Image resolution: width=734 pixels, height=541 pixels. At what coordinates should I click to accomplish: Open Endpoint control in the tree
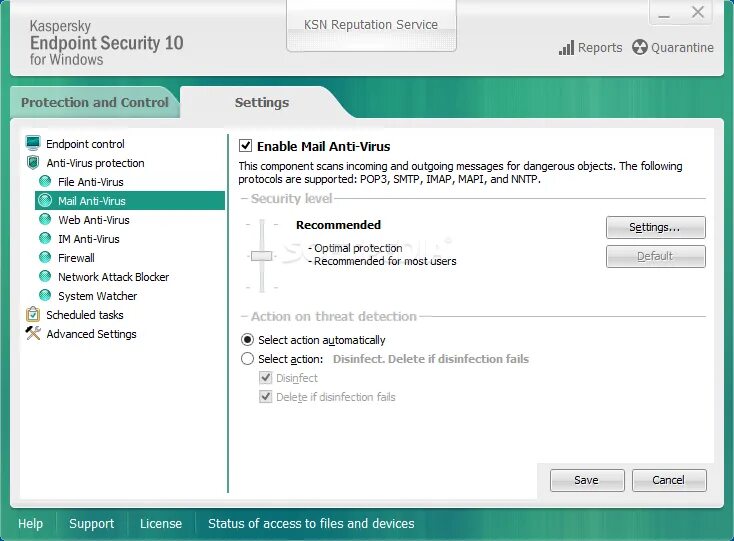[x=85, y=144]
